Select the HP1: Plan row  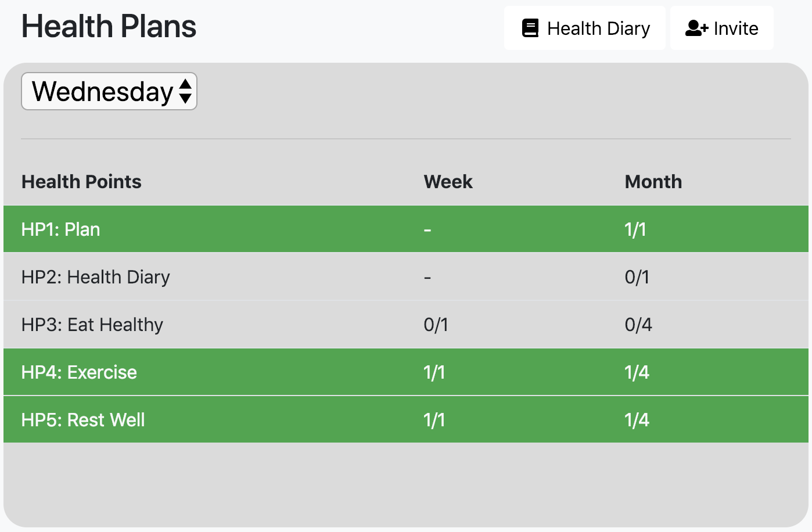click(61, 229)
